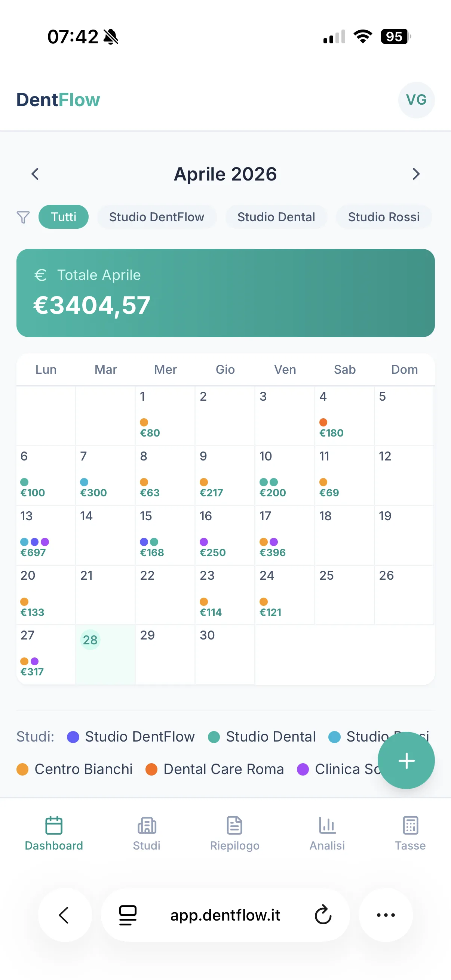
Task: Go to previous month chevron
Action: (35, 174)
